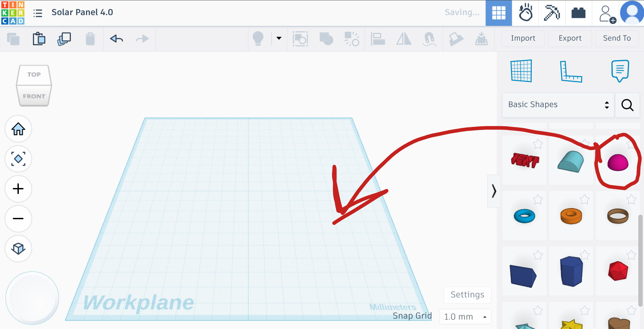
Task: Select the Ruler tool icon
Action: coord(571,71)
